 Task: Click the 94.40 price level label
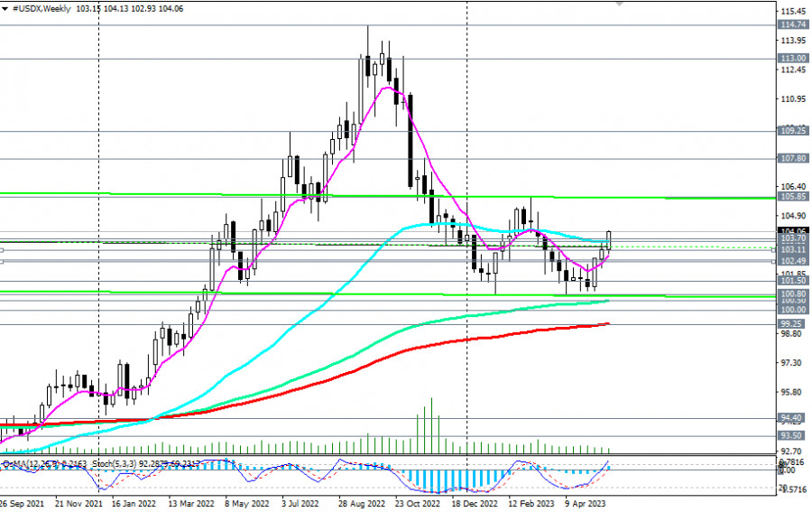[792, 418]
